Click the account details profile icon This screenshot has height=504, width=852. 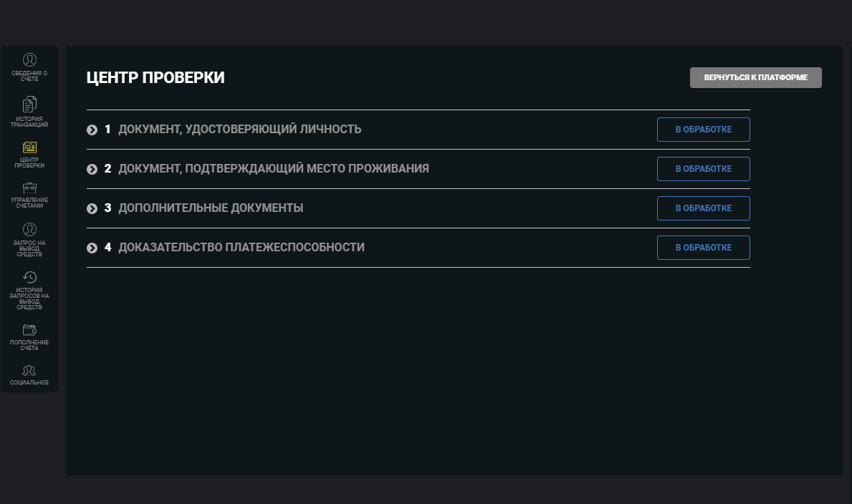click(x=29, y=60)
